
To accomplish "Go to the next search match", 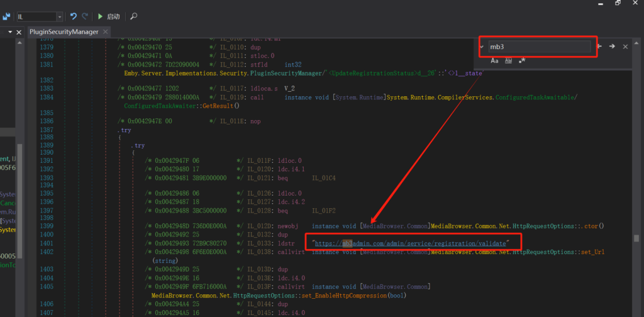I will (612, 47).
